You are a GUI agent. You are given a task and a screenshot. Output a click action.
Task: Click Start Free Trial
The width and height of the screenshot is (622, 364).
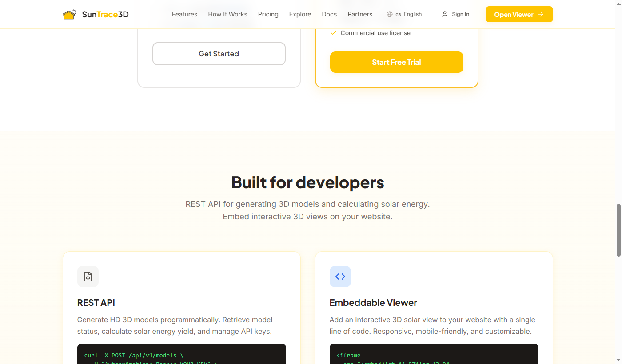tap(396, 62)
